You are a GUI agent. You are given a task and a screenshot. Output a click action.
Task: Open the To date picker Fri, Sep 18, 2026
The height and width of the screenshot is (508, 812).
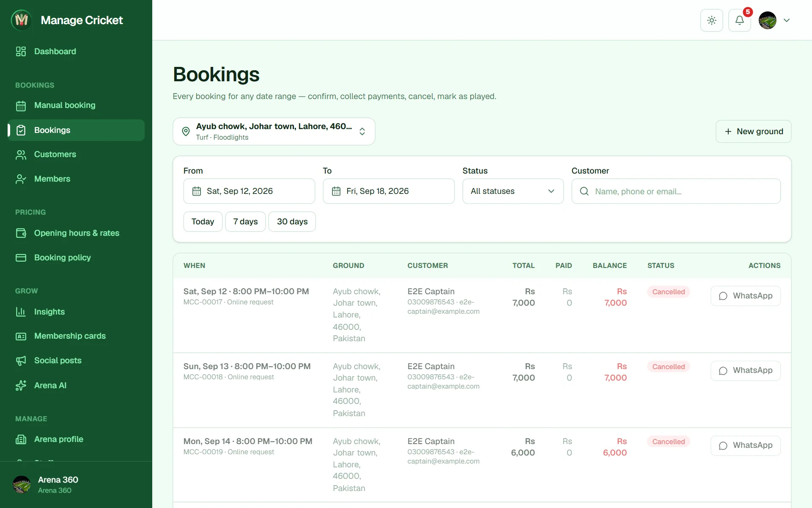tap(389, 191)
